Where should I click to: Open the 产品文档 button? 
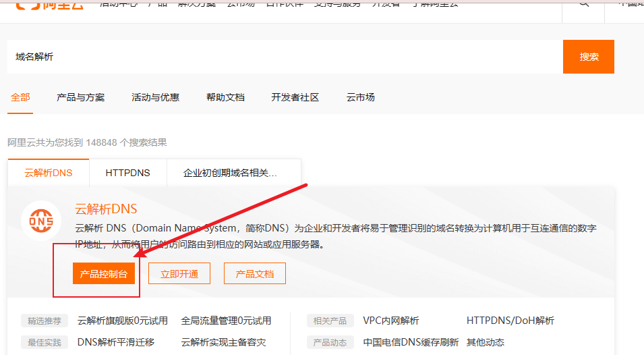pyautogui.click(x=254, y=273)
